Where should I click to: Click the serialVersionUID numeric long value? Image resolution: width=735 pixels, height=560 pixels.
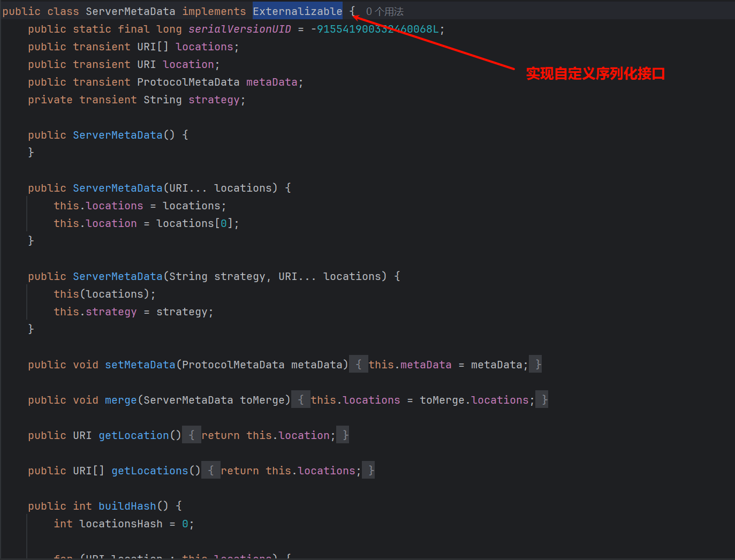pos(377,29)
